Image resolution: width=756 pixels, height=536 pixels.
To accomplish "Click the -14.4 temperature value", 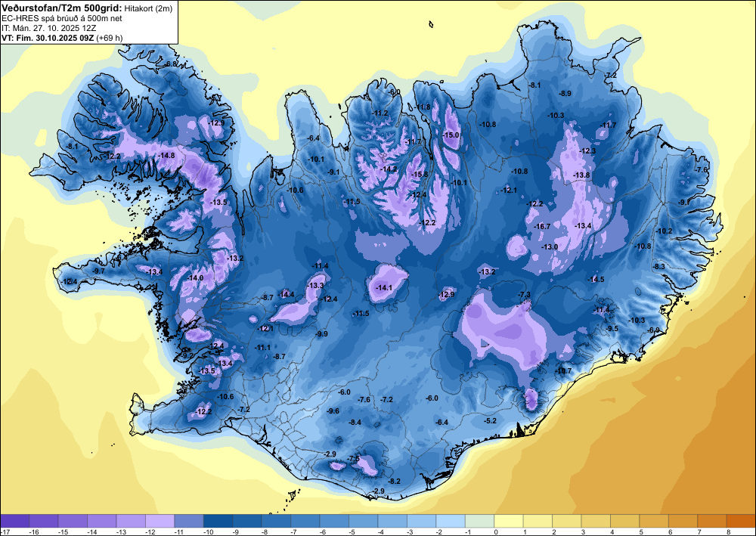I will tap(286, 295).
